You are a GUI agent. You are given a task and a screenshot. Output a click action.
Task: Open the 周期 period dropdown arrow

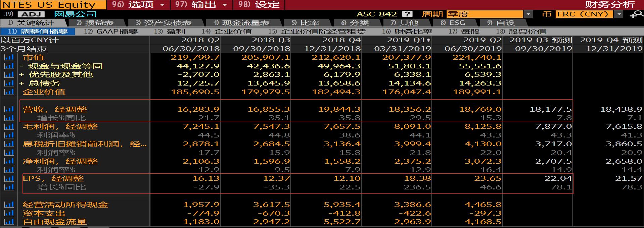[x=528, y=14]
